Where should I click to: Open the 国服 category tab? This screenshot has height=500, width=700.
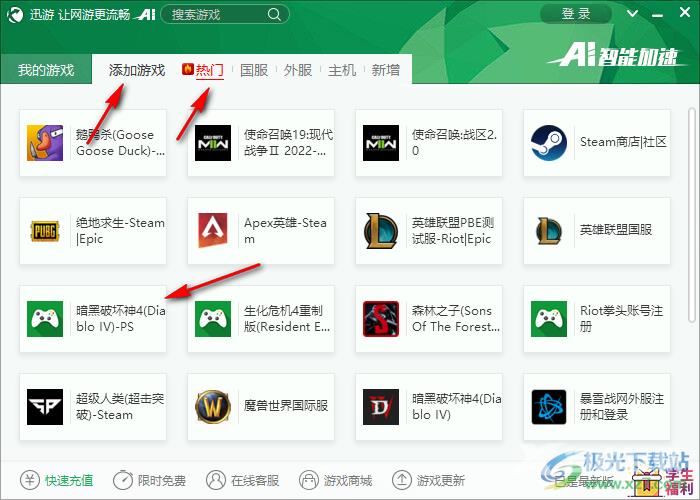point(254,70)
